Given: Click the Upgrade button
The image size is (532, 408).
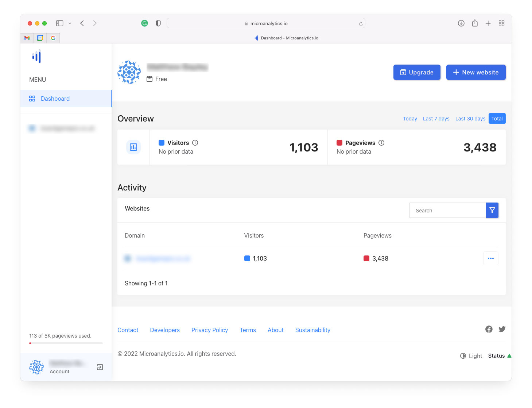Looking at the screenshot, I should [x=417, y=72].
